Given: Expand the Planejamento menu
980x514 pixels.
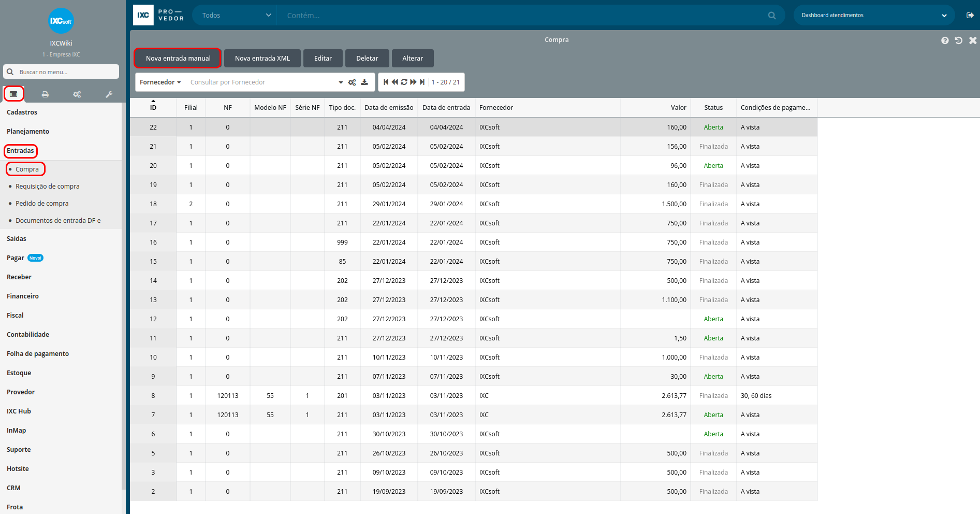Looking at the screenshot, I should click(28, 132).
